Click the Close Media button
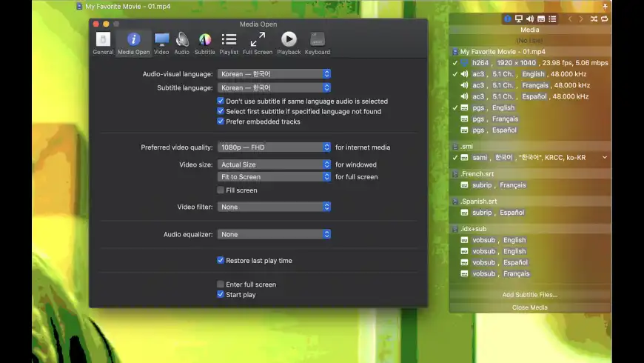This screenshot has height=363, width=644. tap(530, 307)
